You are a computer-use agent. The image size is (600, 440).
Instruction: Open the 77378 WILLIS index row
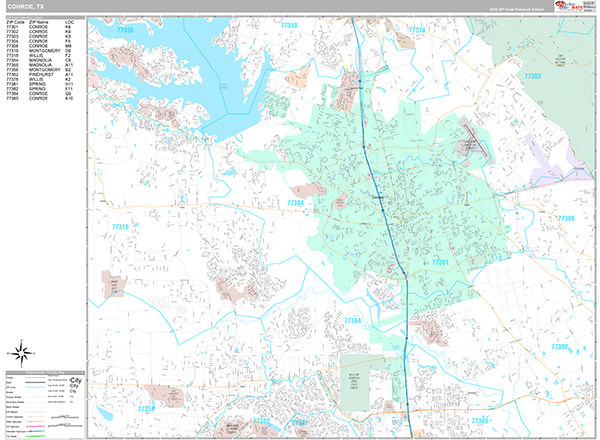[x=42, y=79]
